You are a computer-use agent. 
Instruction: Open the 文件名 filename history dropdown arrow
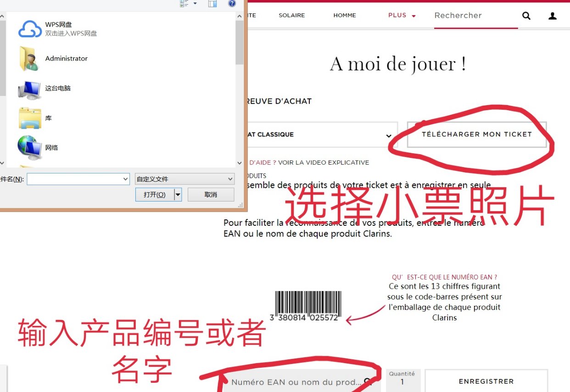pyautogui.click(x=125, y=179)
